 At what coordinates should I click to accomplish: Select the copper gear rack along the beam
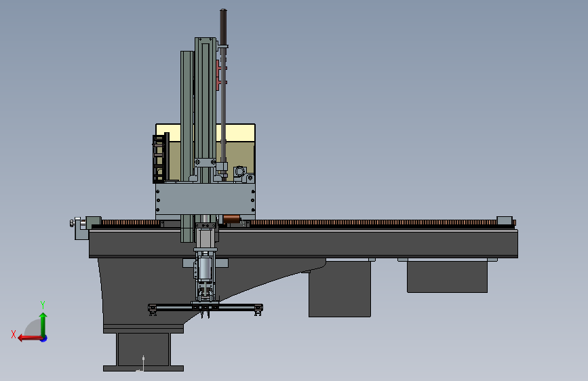pyautogui.click(x=375, y=223)
